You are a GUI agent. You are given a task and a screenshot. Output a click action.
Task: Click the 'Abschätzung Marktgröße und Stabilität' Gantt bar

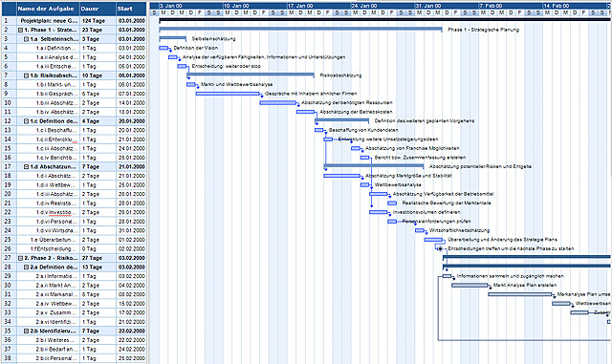342,176
